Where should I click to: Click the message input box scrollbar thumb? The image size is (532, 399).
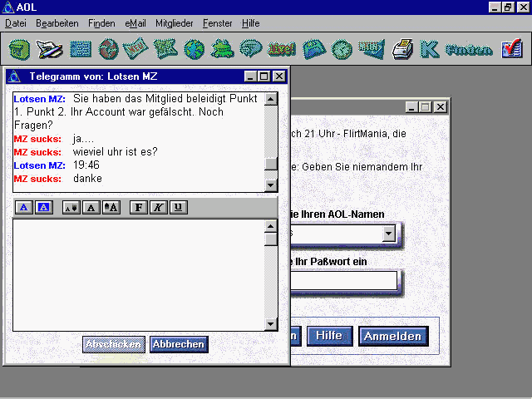coord(271,239)
